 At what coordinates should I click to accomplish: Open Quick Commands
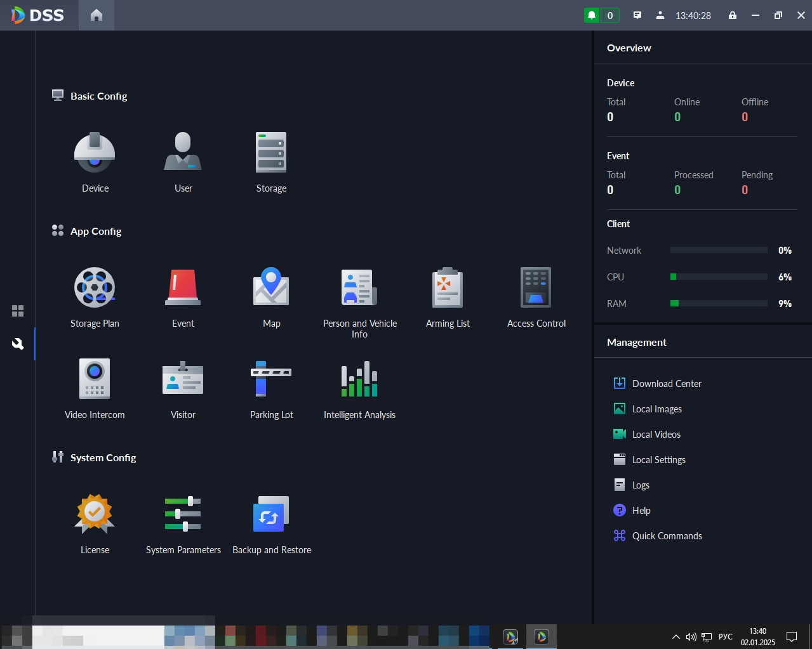point(658,535)
